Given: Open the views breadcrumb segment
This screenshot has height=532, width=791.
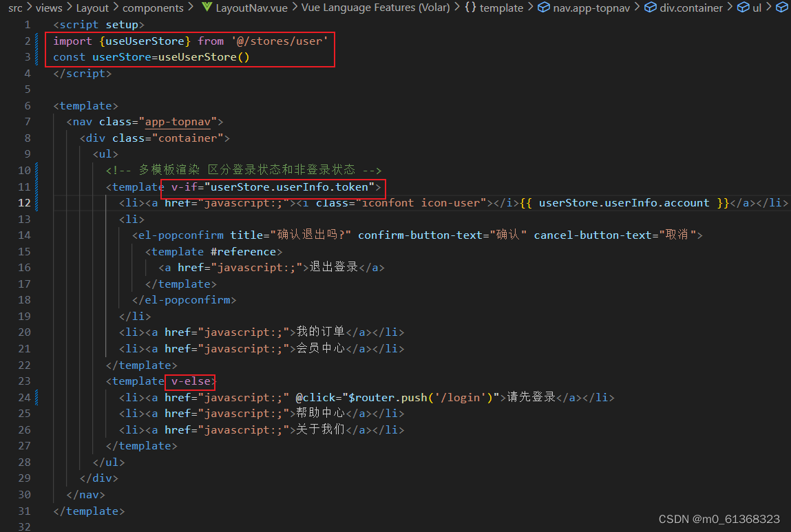Looking at the screenshot, I should (49, 8).
